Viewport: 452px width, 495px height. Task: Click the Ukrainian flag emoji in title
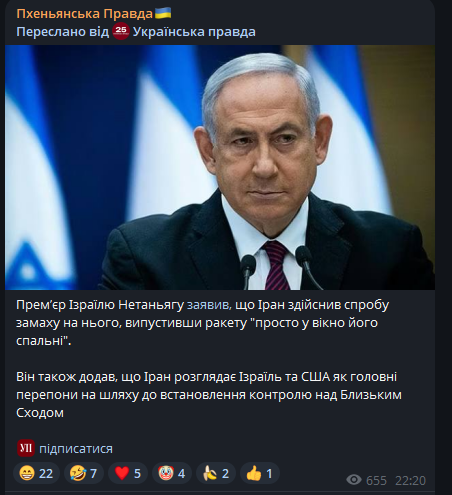(x=163, y=13)
